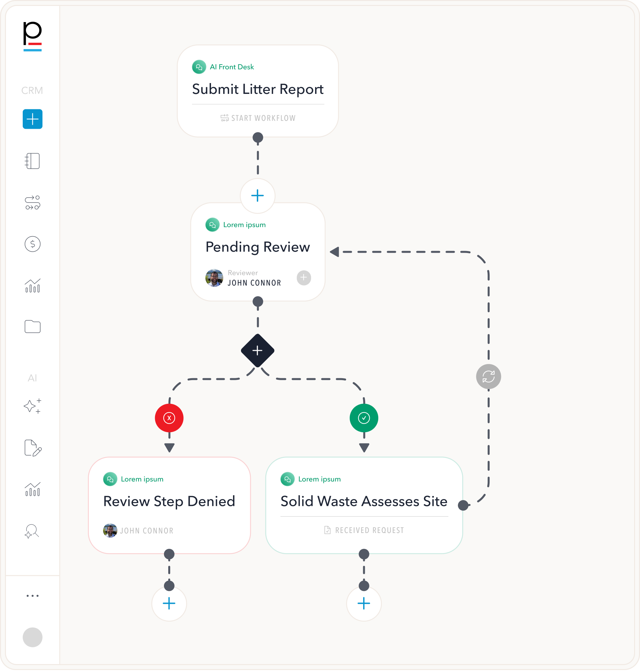Click the blue plus button in sidebar

tap(32, 119)
